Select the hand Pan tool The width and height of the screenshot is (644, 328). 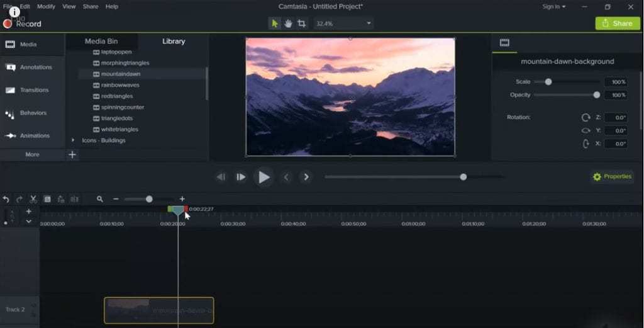click(288, 23)
